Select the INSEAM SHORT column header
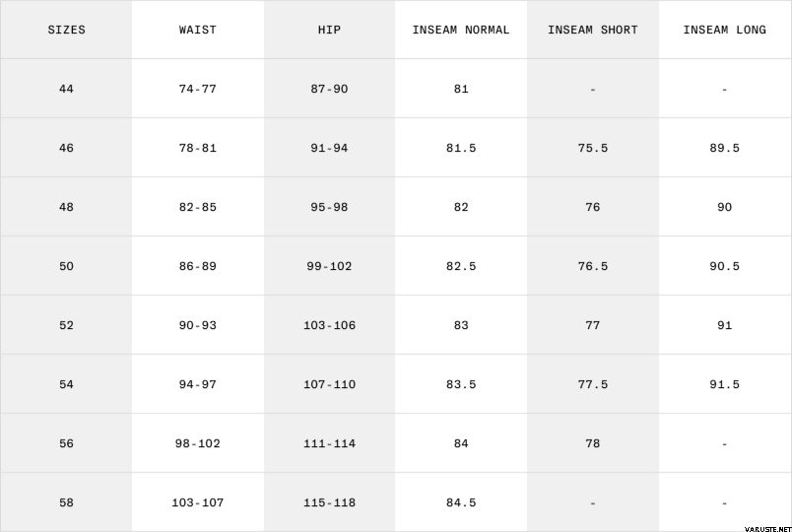The height and width of the screenshot is (532, 792). 593,30
